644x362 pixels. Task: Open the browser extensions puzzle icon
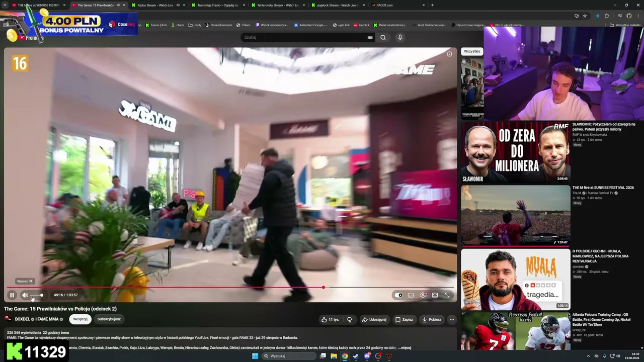[x=607, y=16]
